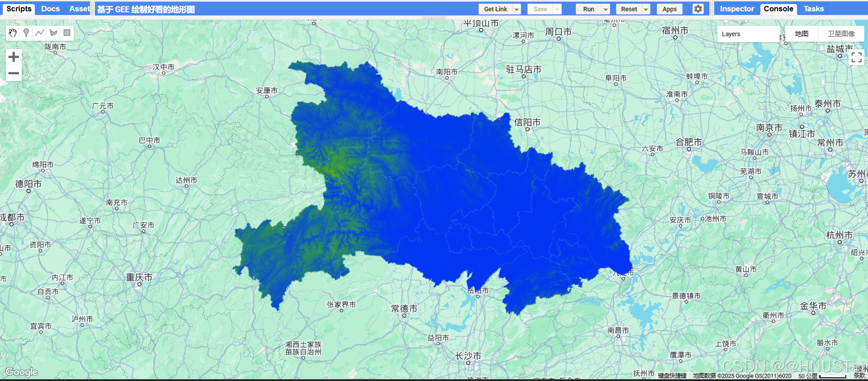Select the draw line tool
Viewport: 868px width, 381px height.
(40, 33)
